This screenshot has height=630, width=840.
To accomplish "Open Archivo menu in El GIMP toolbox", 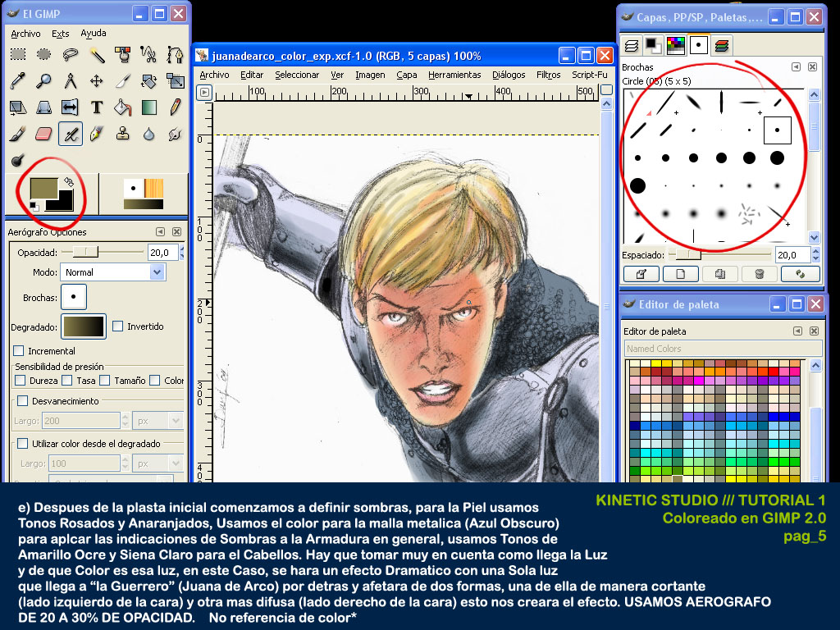I will pos(25,33).
